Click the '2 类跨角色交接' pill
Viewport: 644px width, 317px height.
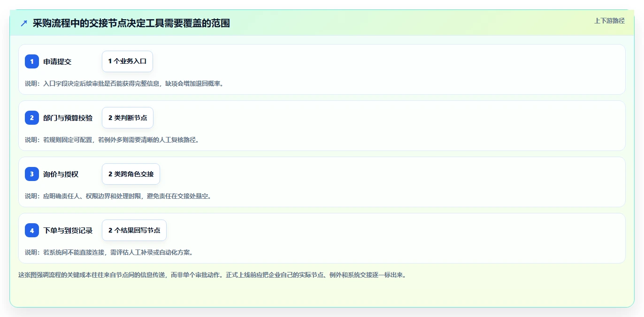point(131,174)
